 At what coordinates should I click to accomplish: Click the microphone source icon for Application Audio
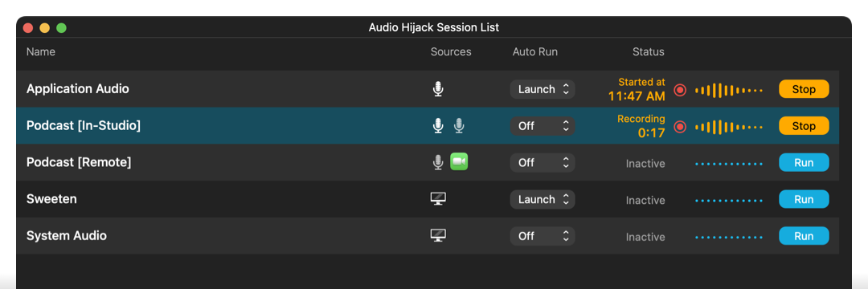click(438, 89)
